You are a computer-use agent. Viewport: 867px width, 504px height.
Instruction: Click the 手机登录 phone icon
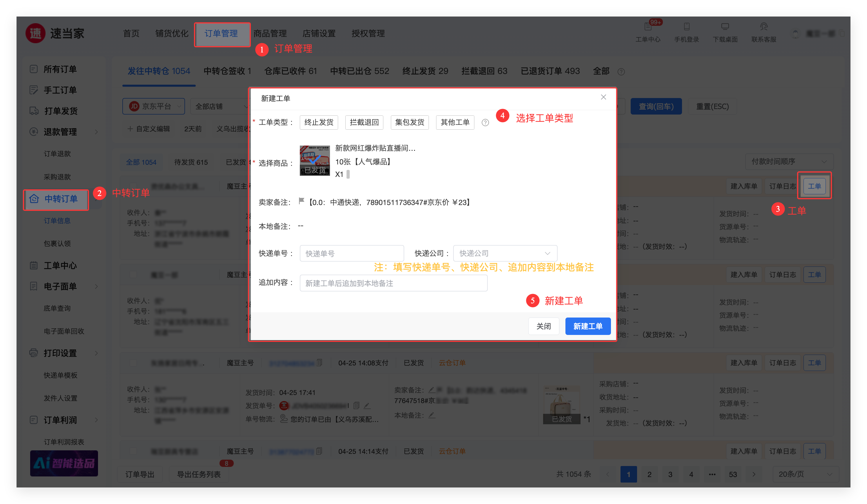point(686,27)
